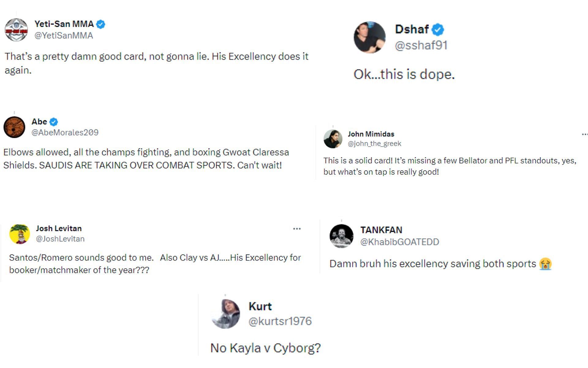The image size is (588, 368).
Task: Open Kurt's profile picture
Action: [226, 313]
